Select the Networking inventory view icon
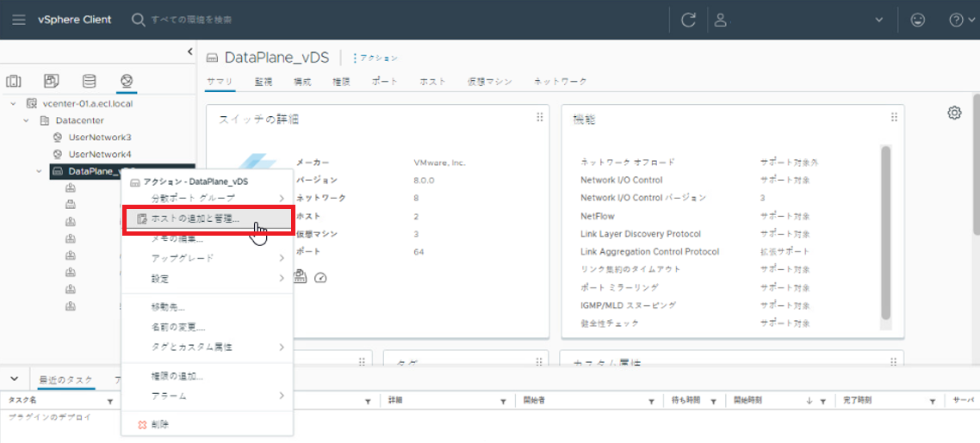 pyautogui.click(x=127, y=82)
